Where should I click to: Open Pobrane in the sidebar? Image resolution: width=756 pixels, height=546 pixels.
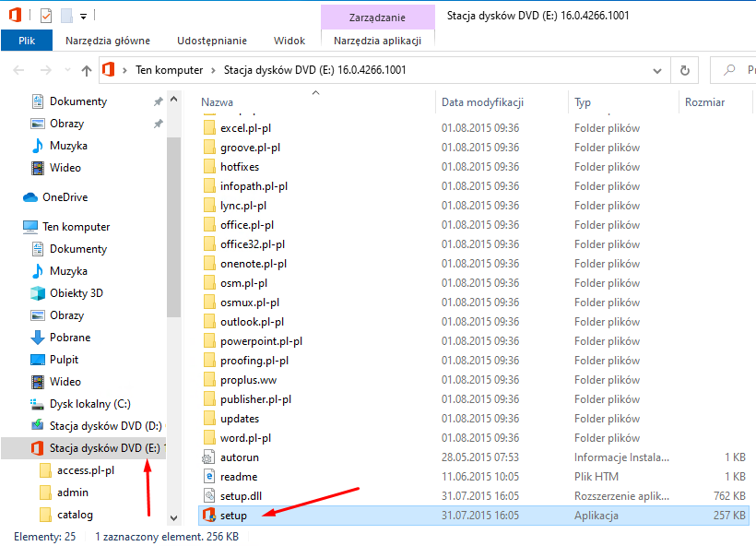(x=70, y=338)
